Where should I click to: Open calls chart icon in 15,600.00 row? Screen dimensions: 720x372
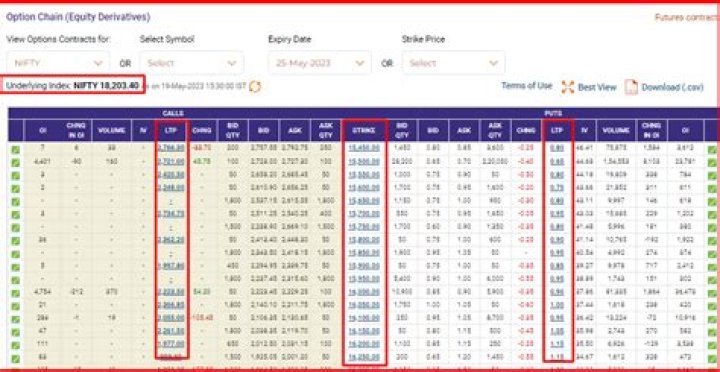(16, 188)
